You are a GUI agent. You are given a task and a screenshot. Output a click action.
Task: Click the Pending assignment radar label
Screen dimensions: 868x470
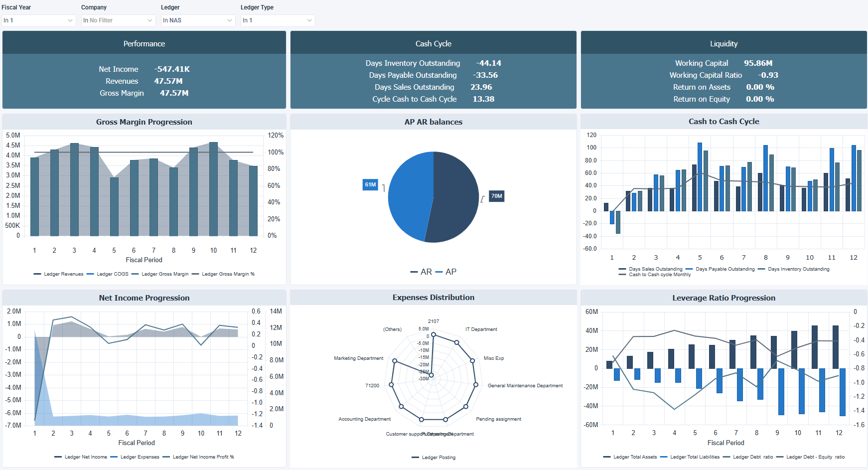499,419
